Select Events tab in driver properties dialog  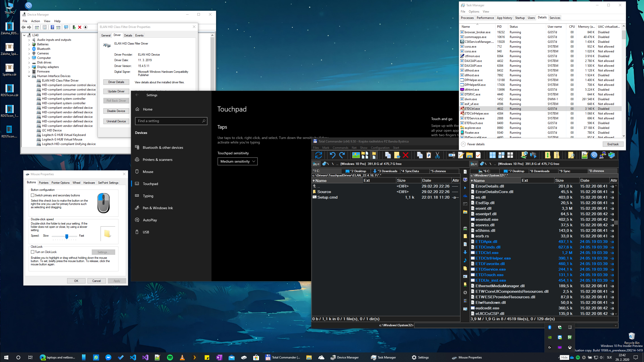pos(139,35)
